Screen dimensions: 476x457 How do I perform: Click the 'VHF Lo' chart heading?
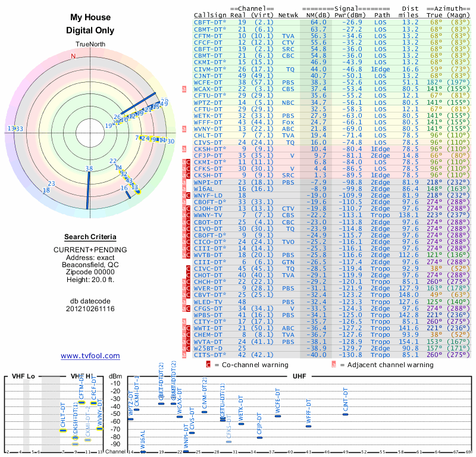coord(23,377)
